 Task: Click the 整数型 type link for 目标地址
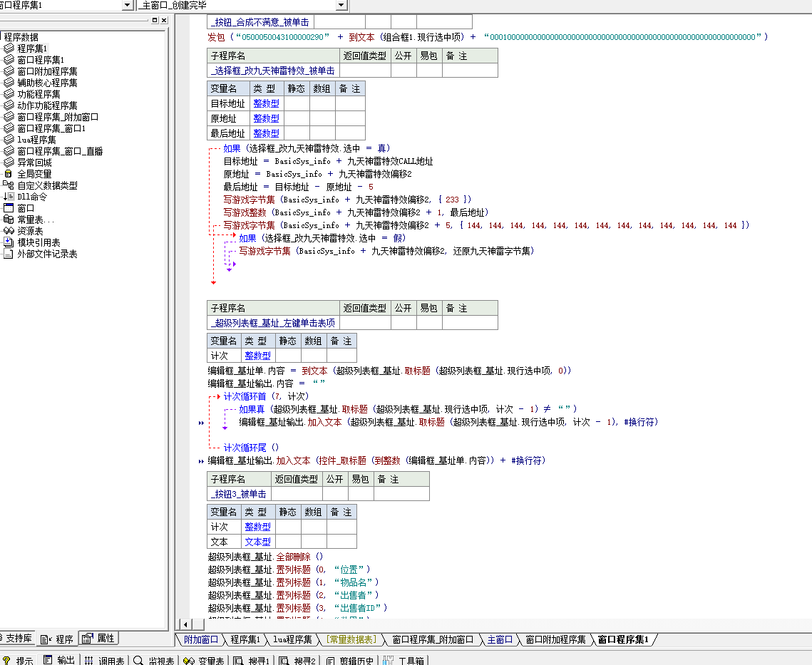coord(266,103)
